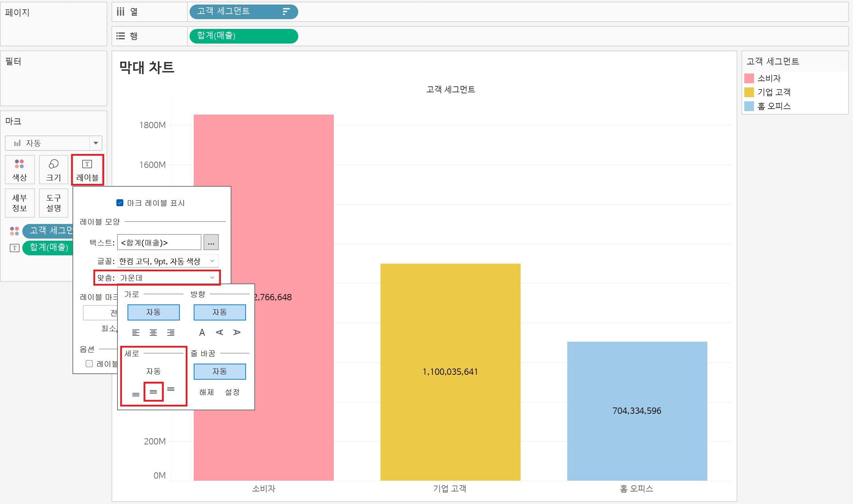This screenshot has height=504, width=853.
Task: Toggle the 자동 button under 줄 바꿈
Action: point(220,371)
